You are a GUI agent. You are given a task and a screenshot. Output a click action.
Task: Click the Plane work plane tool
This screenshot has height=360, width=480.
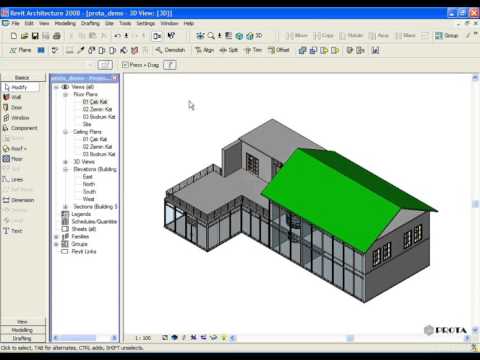20,50
